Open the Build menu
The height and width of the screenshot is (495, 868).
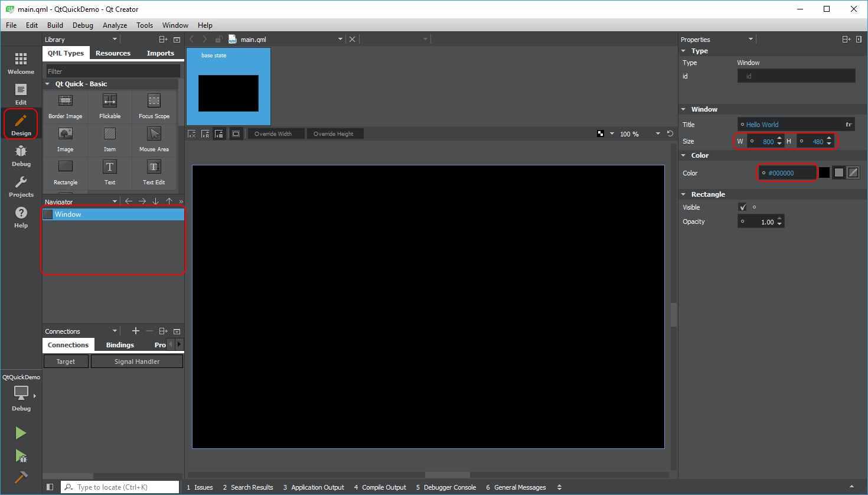pos(55,25)
